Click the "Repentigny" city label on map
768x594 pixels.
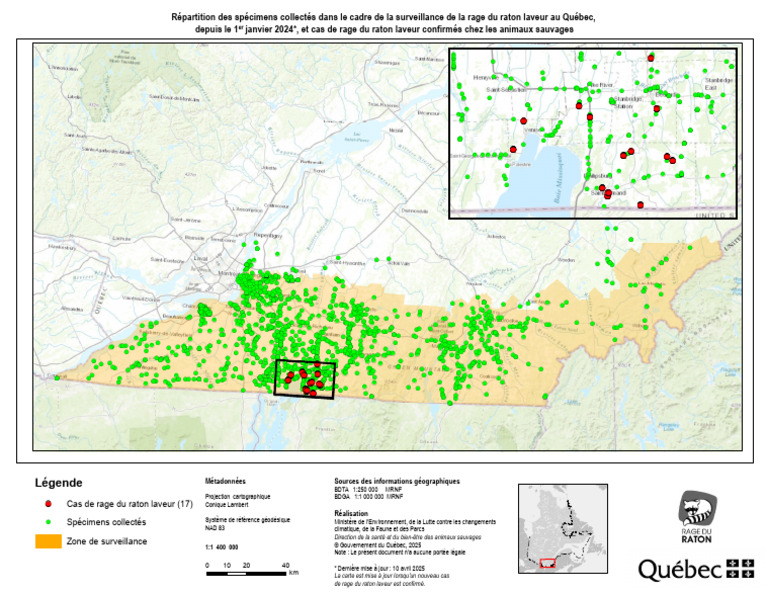268,235
